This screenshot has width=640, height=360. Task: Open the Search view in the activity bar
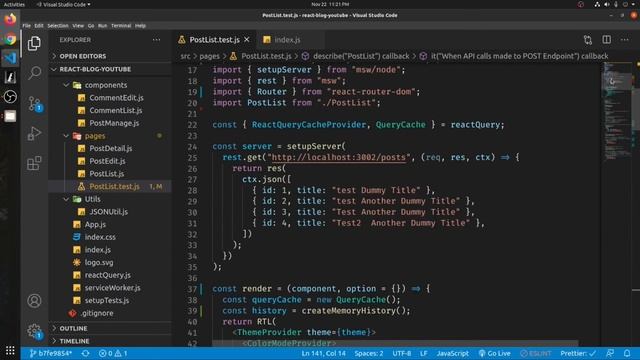(x=34, y=73)
